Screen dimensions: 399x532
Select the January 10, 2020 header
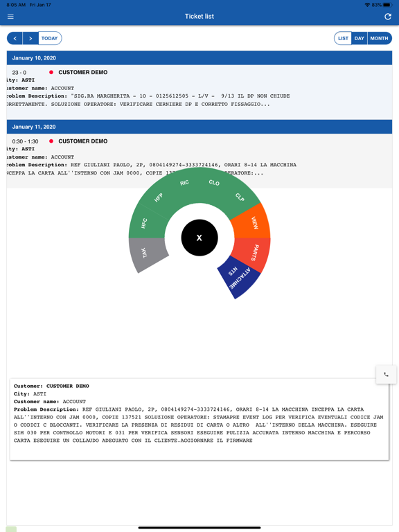tap(199, 58)
